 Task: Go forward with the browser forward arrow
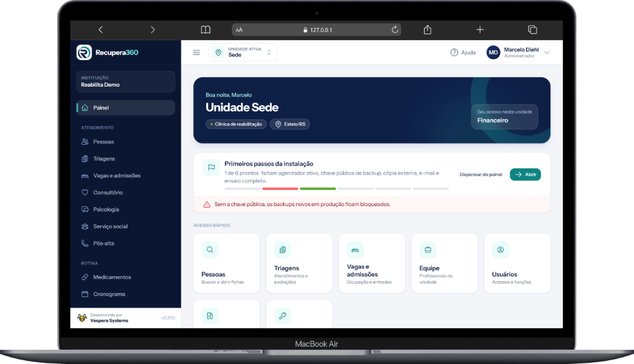point(152,30)
